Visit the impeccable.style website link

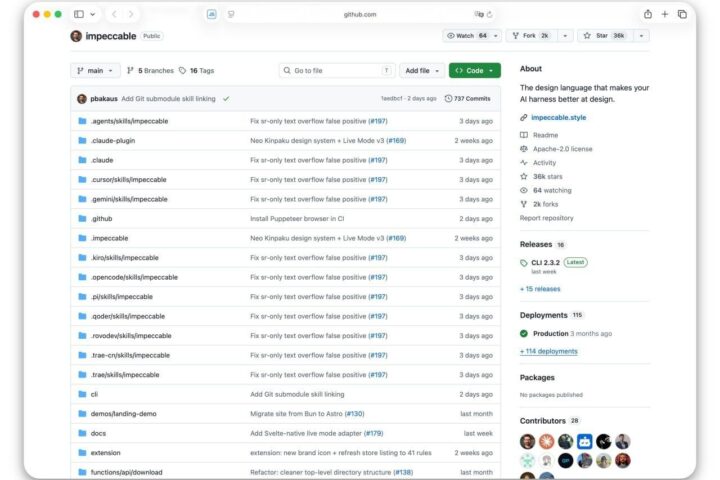558,118
